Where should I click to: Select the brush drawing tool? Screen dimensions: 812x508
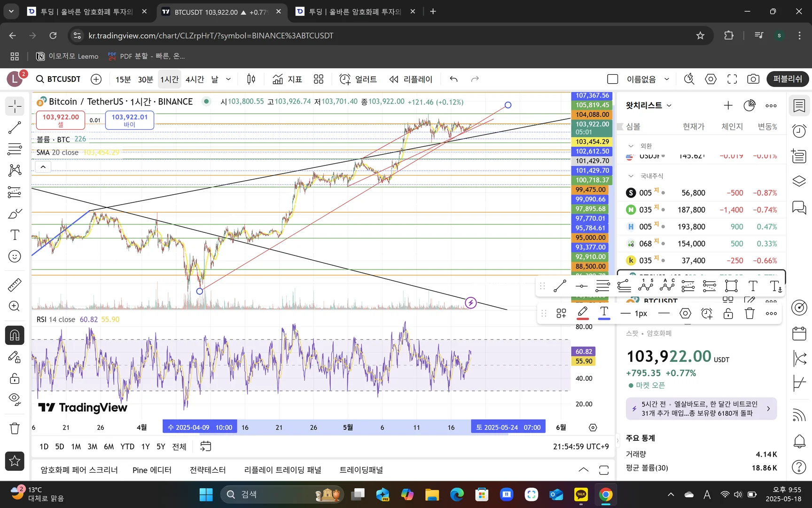click(x=15, y=214)
